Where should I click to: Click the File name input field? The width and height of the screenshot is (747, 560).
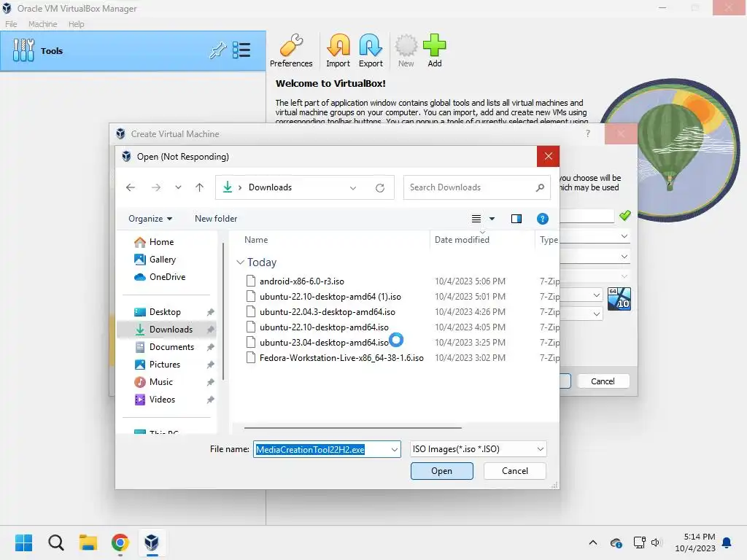coord(322,449)
